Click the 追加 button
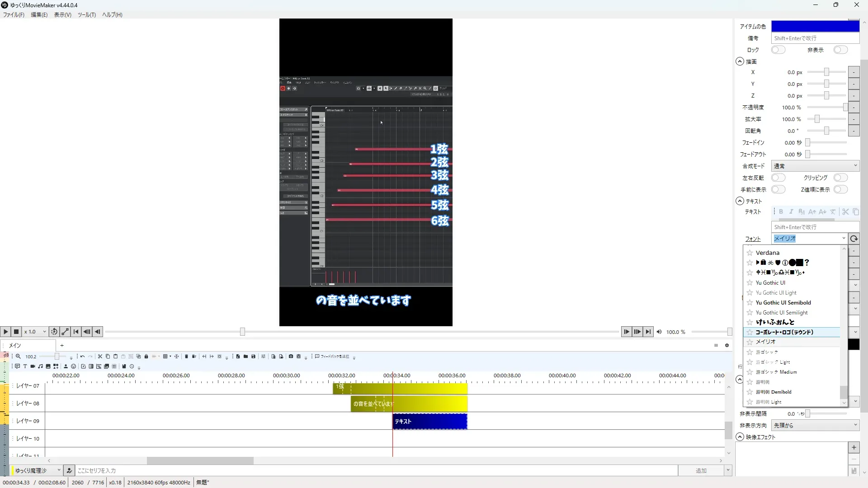This screenshot has height=488, width=868. coord(701,470)
